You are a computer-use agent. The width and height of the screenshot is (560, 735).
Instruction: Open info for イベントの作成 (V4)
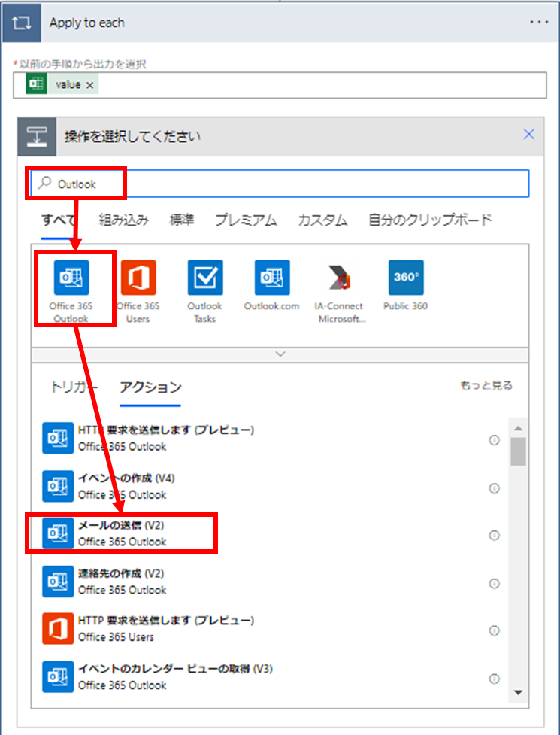[x=494, y=488]
